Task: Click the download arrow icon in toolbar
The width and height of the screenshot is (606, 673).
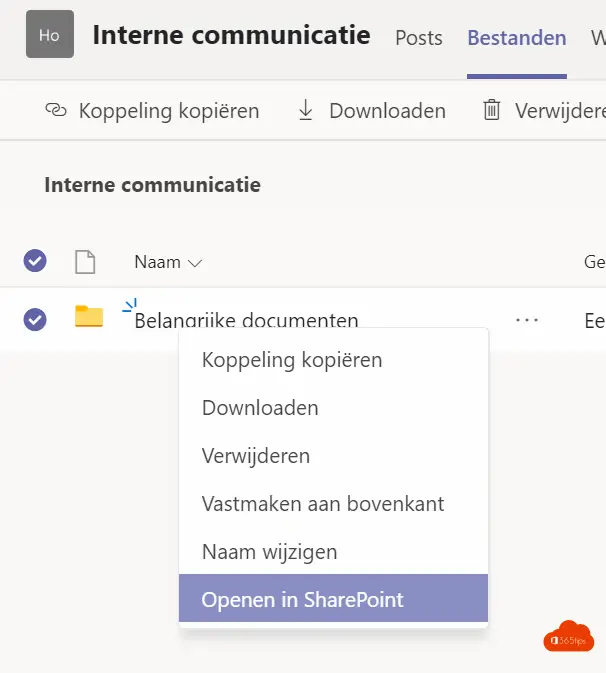Action: coord(306,110)
